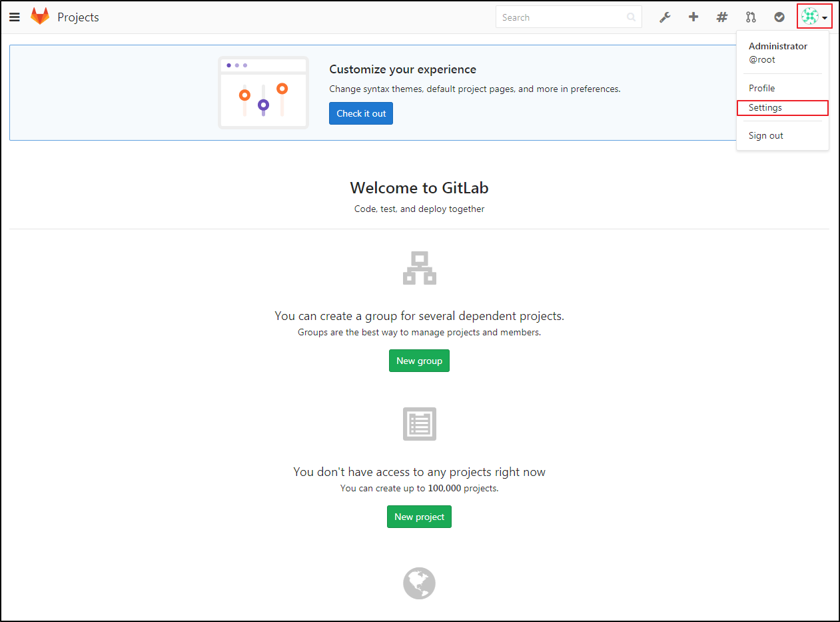Focus the Search input field
Image resolution: width=840 pixels, height=622 pixels.
pyautogui.click(x=568, y=17)
